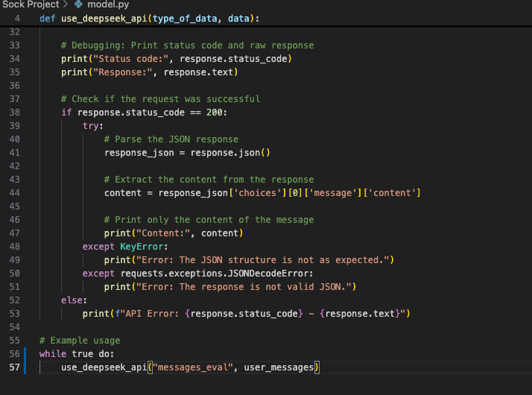This screenshot has height=395, width=532.
Task: Click line number 44 in the gutter
Action: (15, 193)
